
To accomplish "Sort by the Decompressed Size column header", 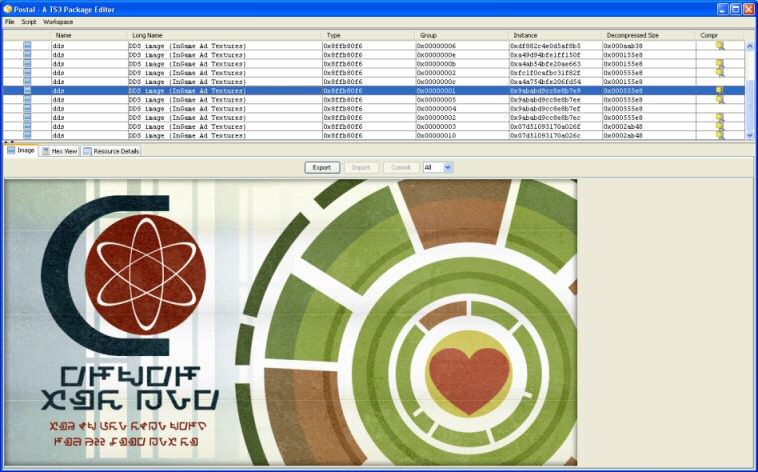I will (x=649, y=35).
